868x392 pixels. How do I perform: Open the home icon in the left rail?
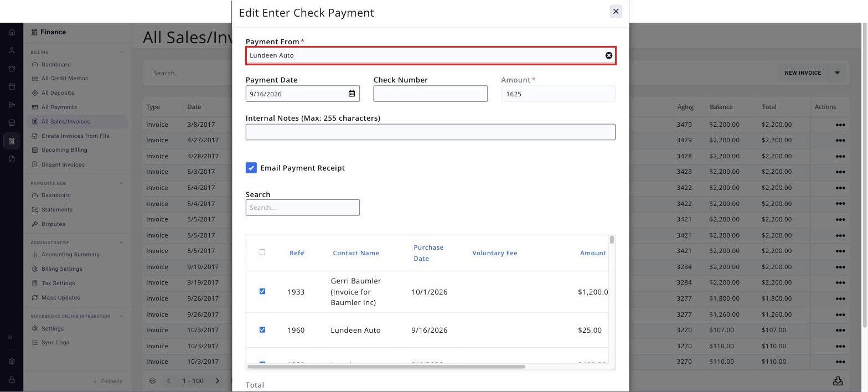(12, 32)
